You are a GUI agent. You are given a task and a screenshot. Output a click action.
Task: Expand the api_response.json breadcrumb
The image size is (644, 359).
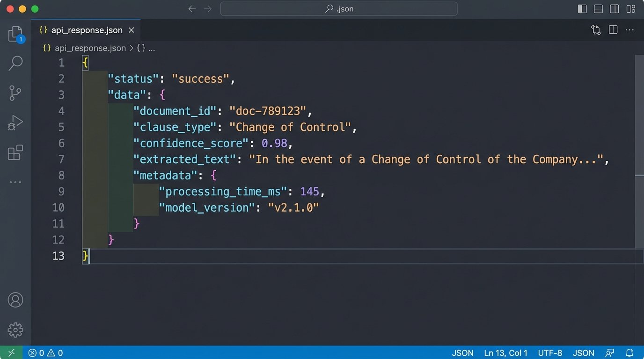click(x=90, y=48)
